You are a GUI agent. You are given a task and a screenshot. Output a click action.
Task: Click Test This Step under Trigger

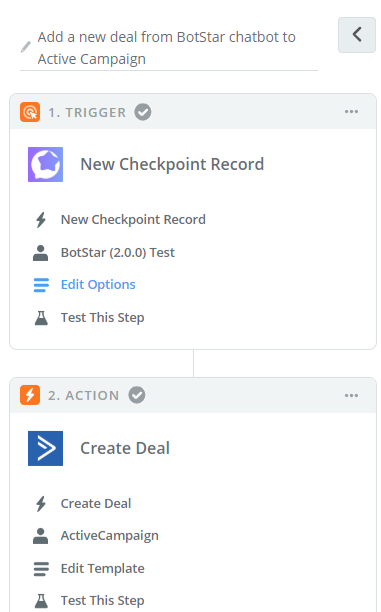click(103, 317)
